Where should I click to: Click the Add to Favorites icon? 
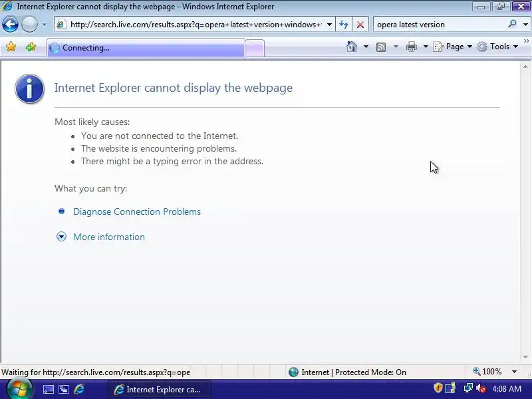point(31,47)
